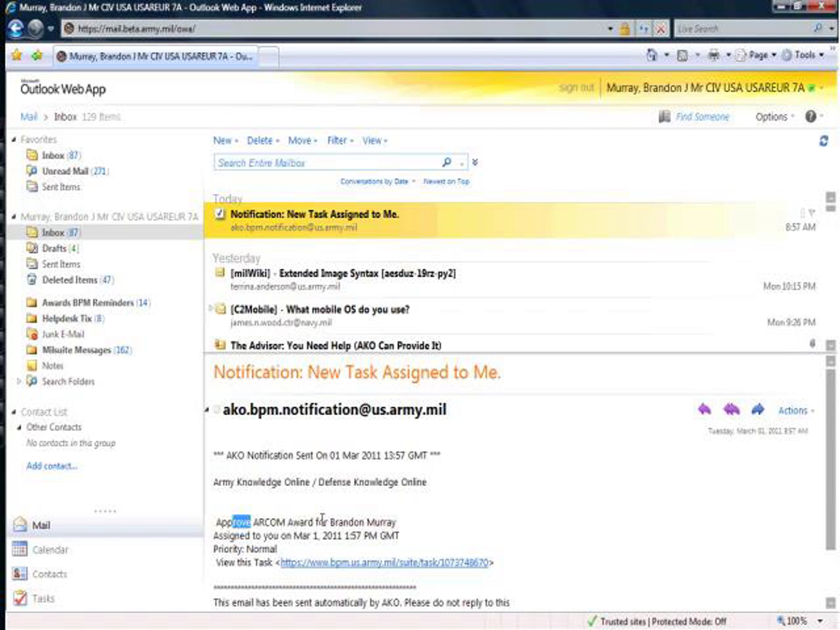
Task: Open the Filter dropdown menu
Action: [340, 141]
